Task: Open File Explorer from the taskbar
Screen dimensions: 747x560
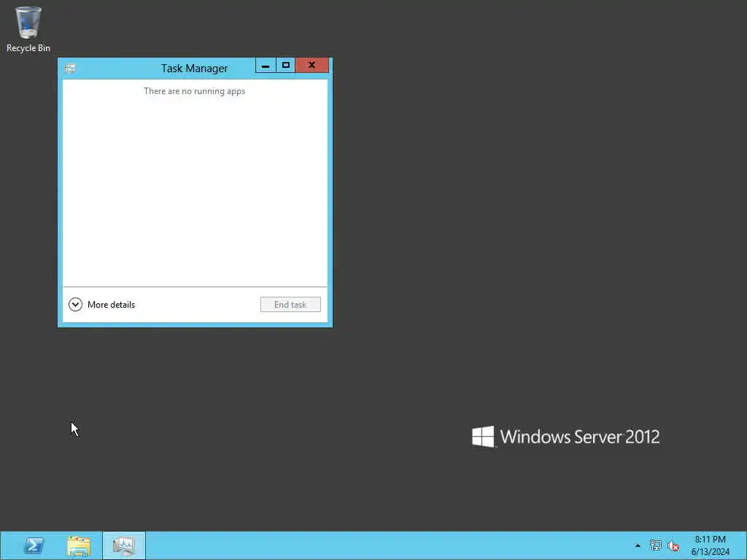Action: (79, 545)
